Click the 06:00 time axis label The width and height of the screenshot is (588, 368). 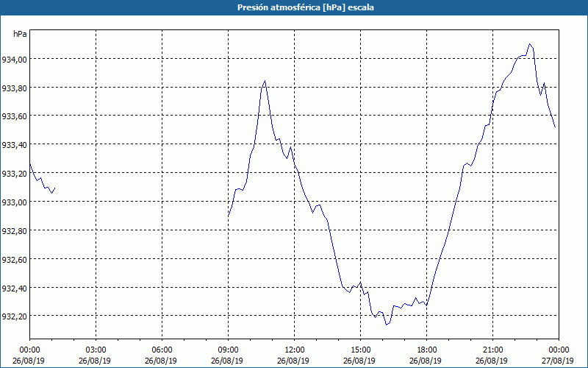[x=162, y=350]
